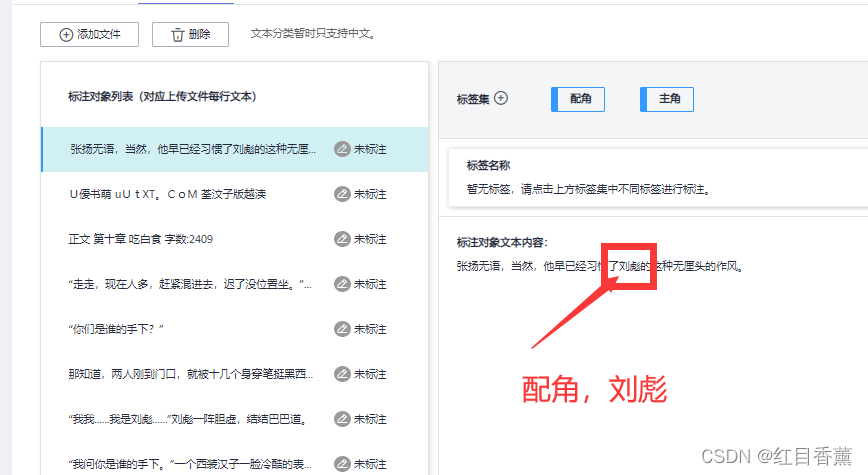Click edit icon on 张扬无语 row
The height and width of the screenshot is (475, 868).
342,149
